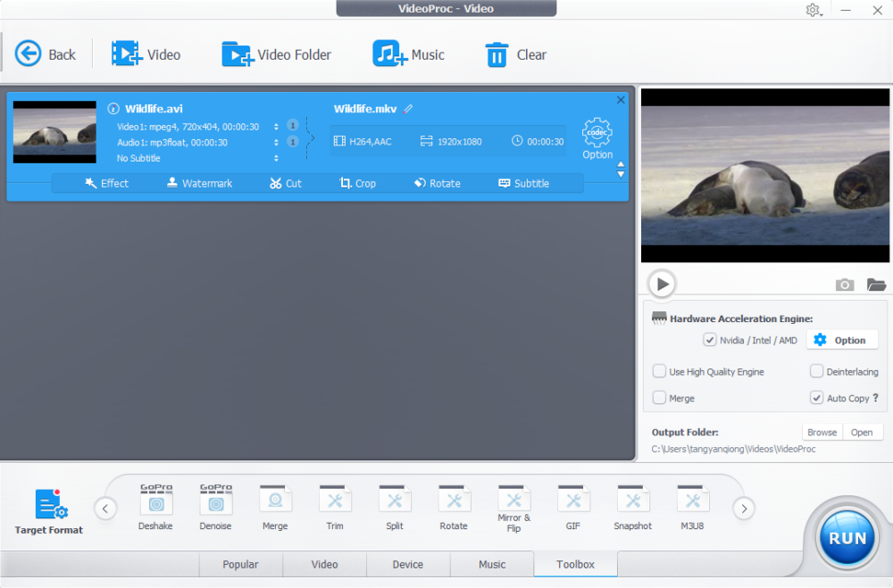The height and width of the screenshot is (588, 893).
Task: Select the Trim toolbox item
Action: (335, 507)
